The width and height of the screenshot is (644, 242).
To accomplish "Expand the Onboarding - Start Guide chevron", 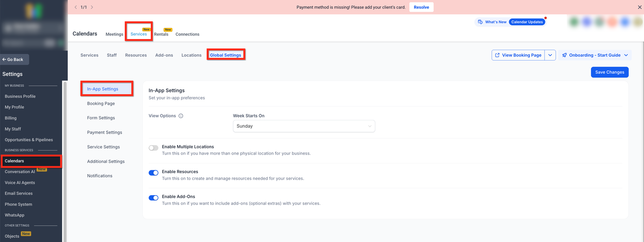I will click(x=626, y=55).
